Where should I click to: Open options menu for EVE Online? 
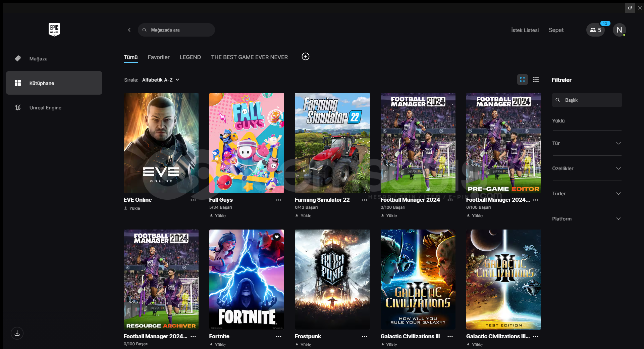[193, 200]
